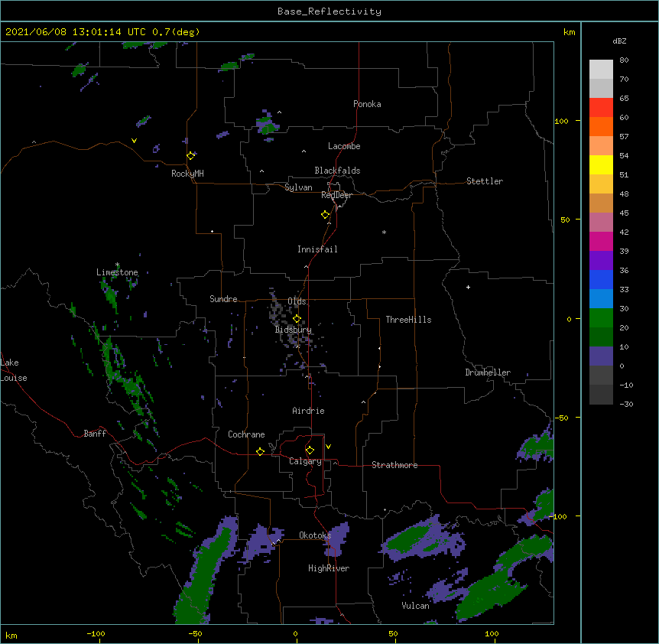659x644 pixels.
Task: Click the Olds town label
Action: [297, 301]
